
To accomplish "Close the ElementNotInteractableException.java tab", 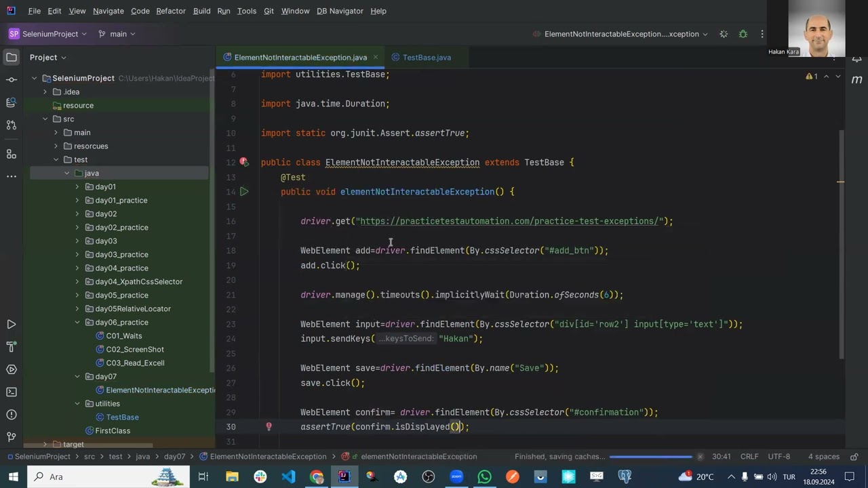I will pyautogui.click(x=375, y=58).
